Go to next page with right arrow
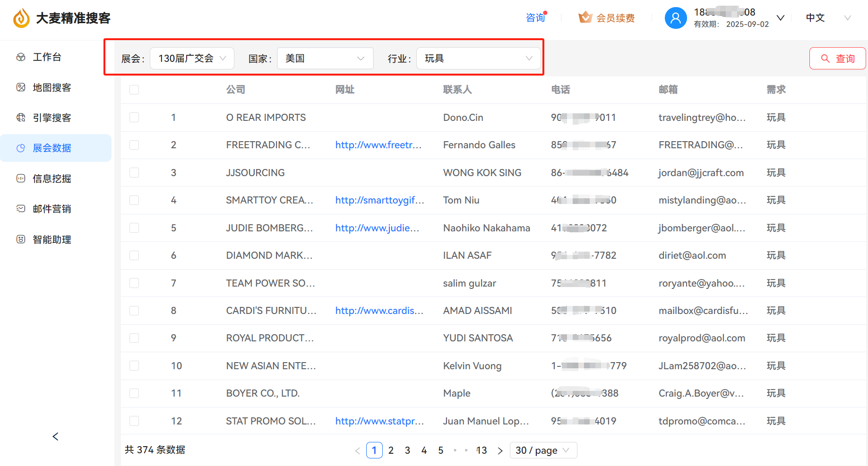This screenshot has width=868, height=466. [500, 450]
